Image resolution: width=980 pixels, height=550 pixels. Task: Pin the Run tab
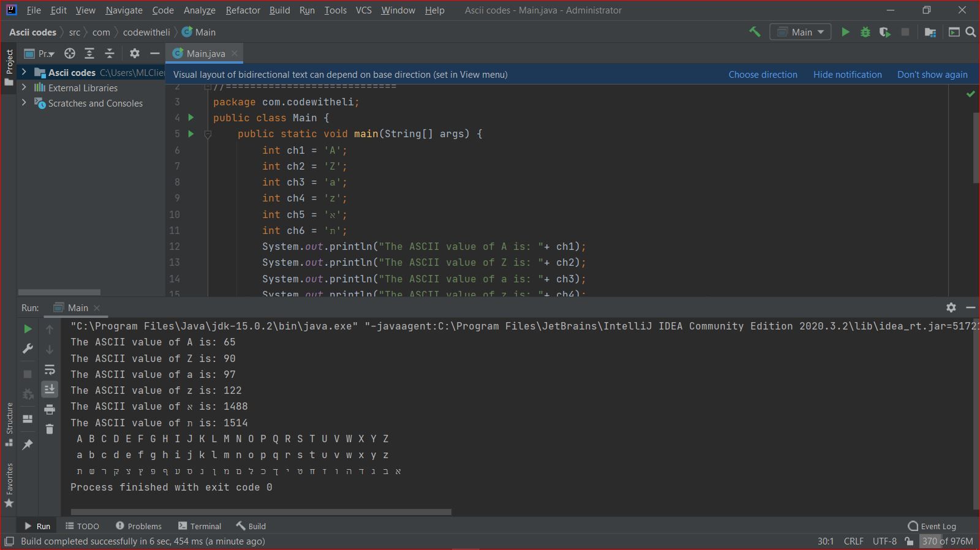coord(28,445)
